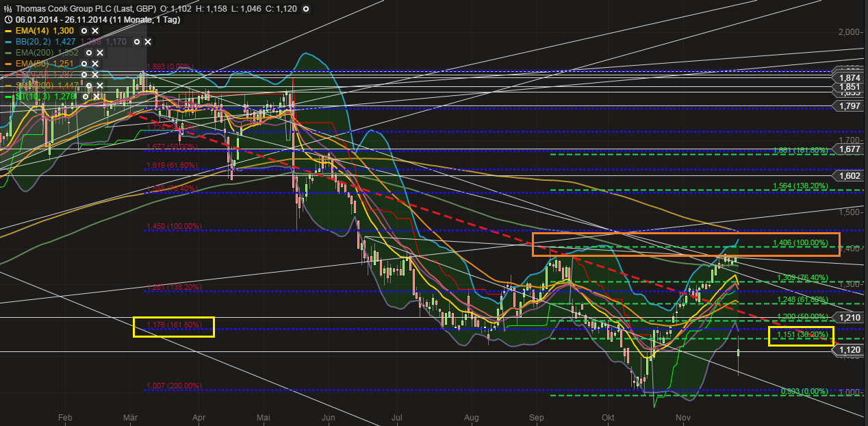868x426 pixels.
Task: Remove the EMA(200) indicator using its X icon
Action: point(100,53)
